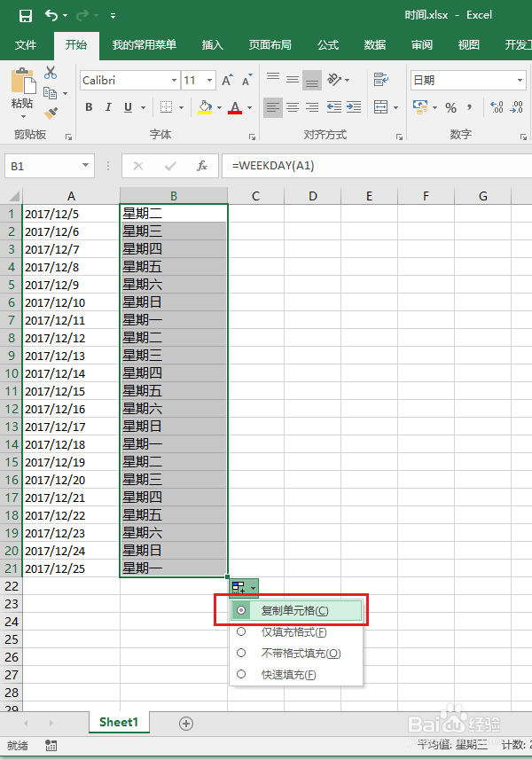
Task: Click cell B1 showing 星期二
Action: coord(174,213)
